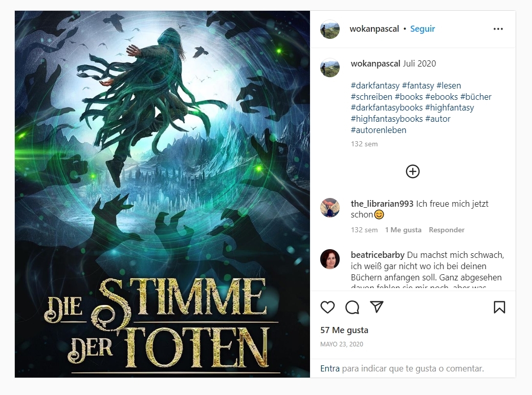
Task: Reply to the_librarian993 with Responder
Action: click(x=447, y=230)
